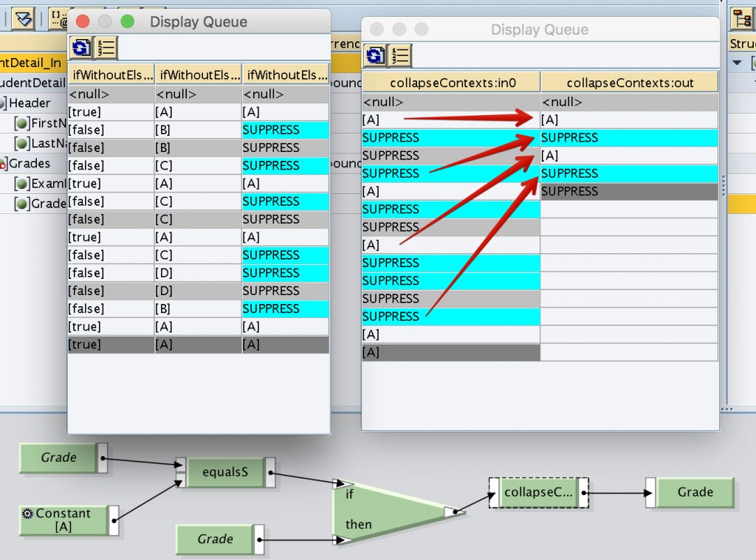The image size is (756, 560).
Task: Click the collapseContexts:out column header
Action: [x=629, y=83]
